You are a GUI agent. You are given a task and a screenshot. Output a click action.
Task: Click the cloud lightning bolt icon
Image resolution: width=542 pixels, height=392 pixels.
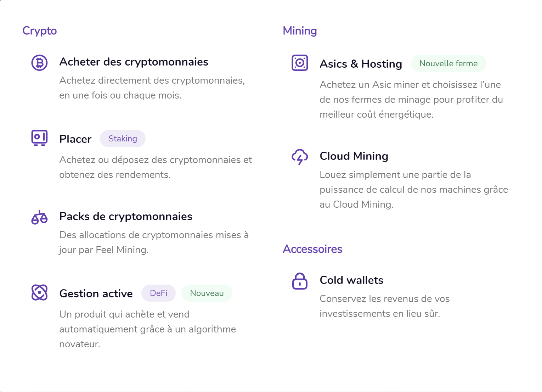[300, 157]
